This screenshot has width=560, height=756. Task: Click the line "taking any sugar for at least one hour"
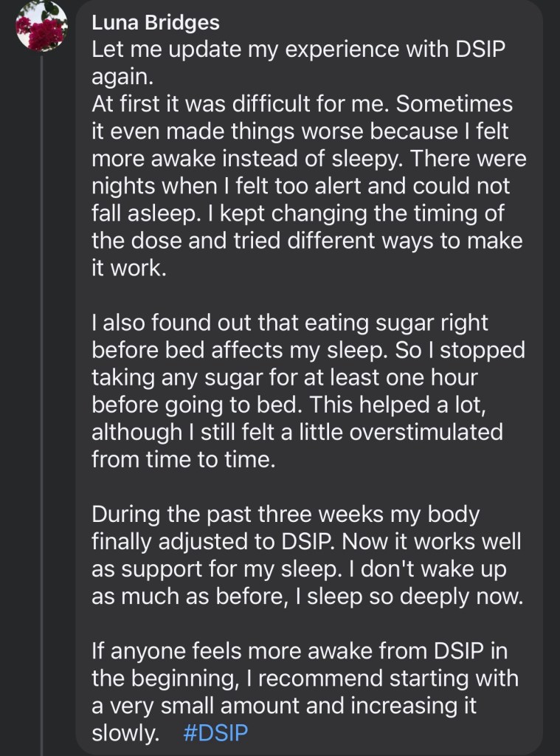point(285,377)
